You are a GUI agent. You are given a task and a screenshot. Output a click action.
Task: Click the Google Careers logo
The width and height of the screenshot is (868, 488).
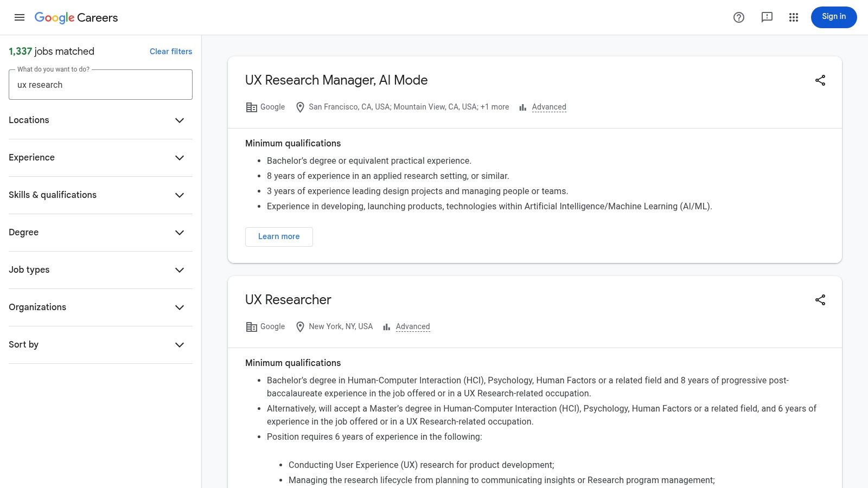click(76, 17)
